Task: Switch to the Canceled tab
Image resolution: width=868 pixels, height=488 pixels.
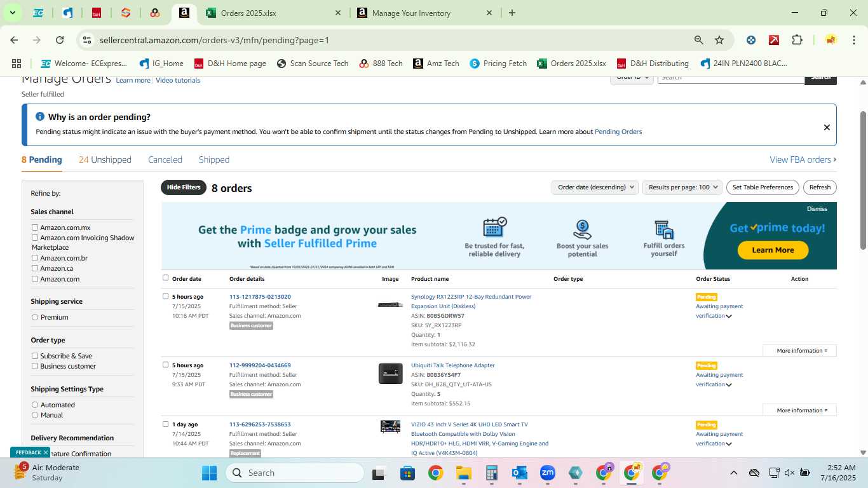Action: click(165, 159)
